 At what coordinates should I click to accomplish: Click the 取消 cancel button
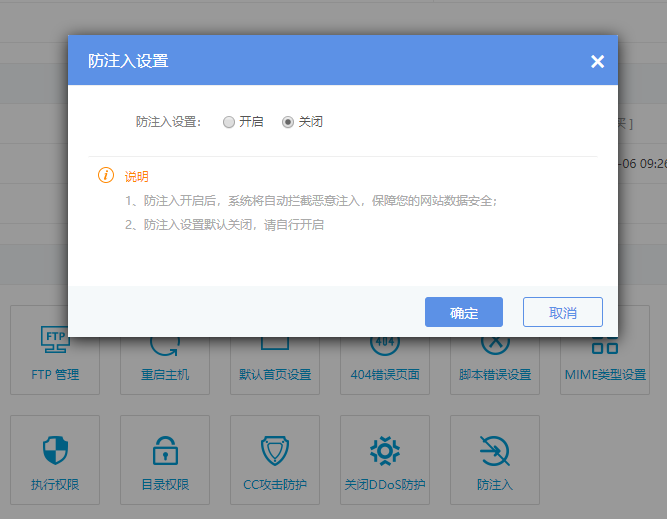pyautogui.click(x=562, y=313)
